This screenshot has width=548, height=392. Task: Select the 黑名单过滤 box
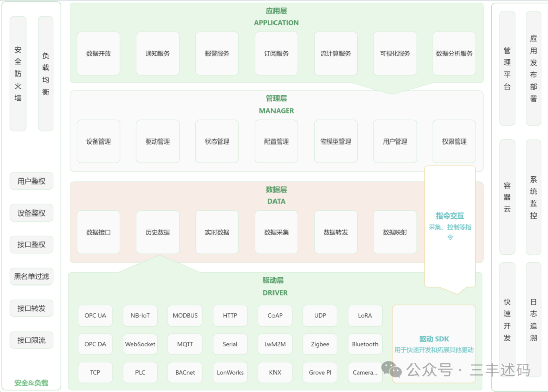31,276
